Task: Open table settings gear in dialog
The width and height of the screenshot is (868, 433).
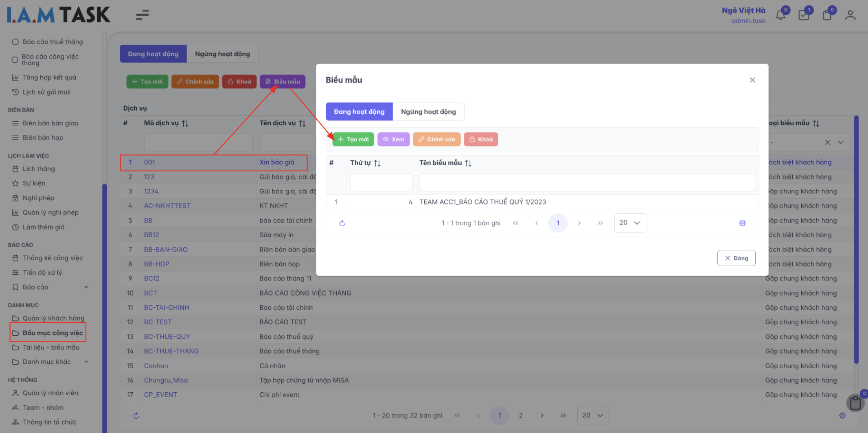Action: (742, 223)
